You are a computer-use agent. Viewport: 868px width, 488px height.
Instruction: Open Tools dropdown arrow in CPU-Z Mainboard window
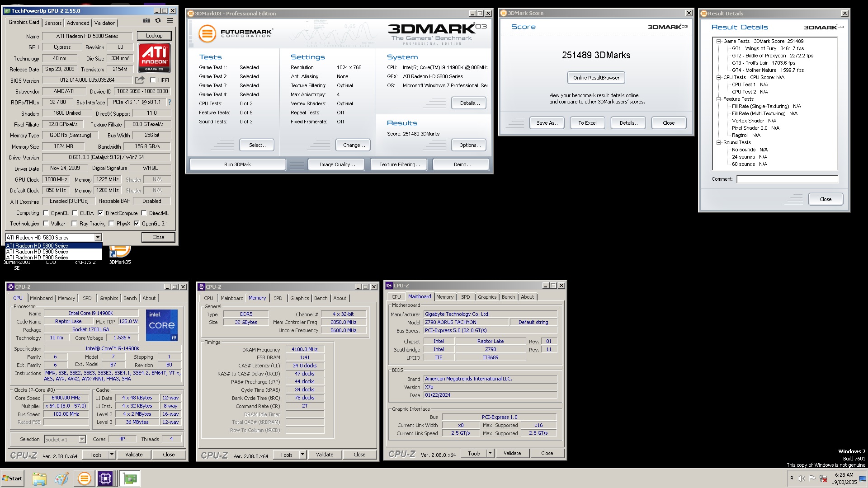click(x=490, y=453)
